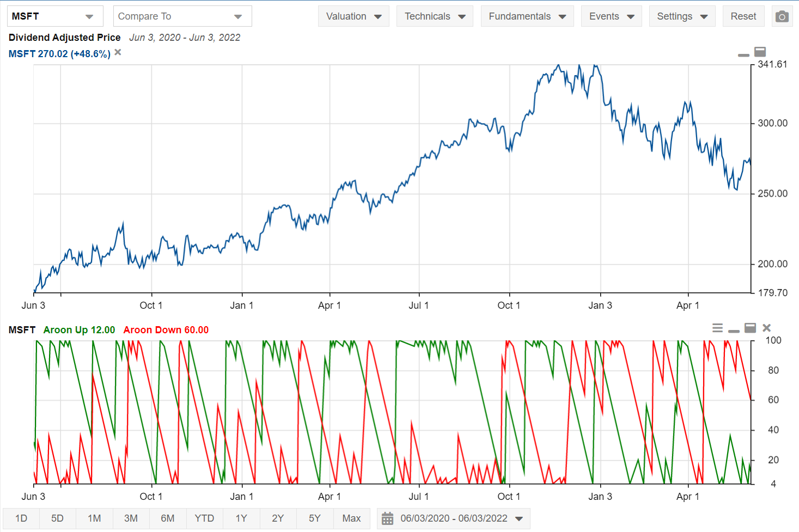Click the Aroon Up 12.00 label
This screenshot has height=532, width=799.
[79, 330]
